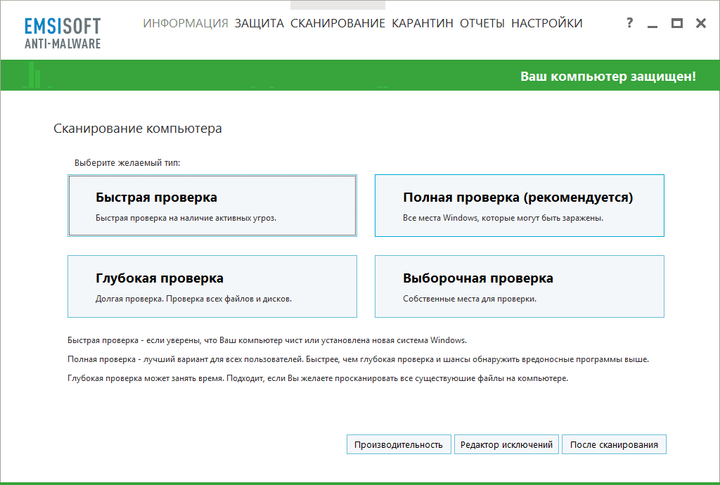This screenshot has width=720, height=485.
Task: Click the help question mark icon
Action: (x=630, y=23)
